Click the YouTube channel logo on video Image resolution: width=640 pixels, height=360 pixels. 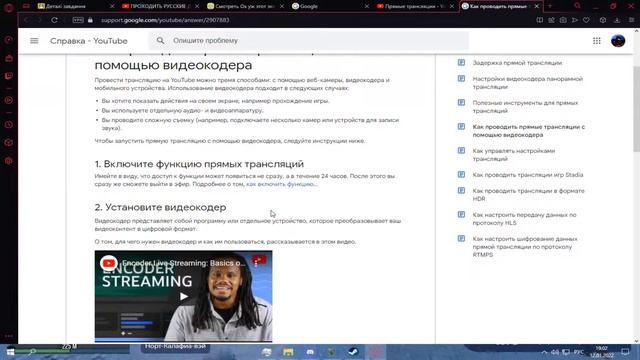tap(109, 263)
